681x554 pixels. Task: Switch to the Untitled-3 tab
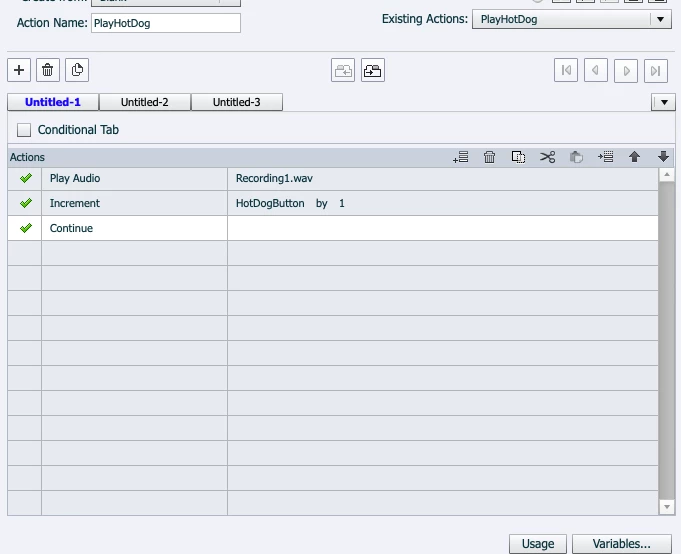(x=237, y=102)
